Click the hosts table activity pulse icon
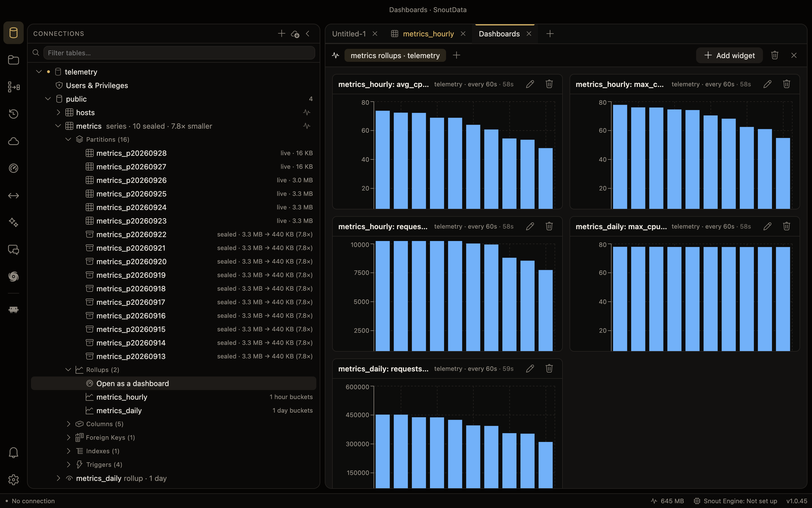Image resolution: width=812 pixels, height=508 pixels. click(x=307, y=112)
